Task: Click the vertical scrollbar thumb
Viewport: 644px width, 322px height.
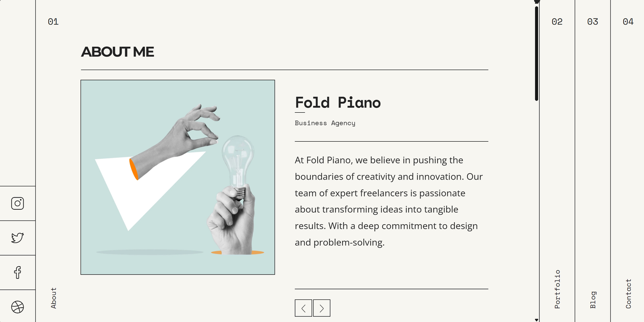Action: click(537, 52)
